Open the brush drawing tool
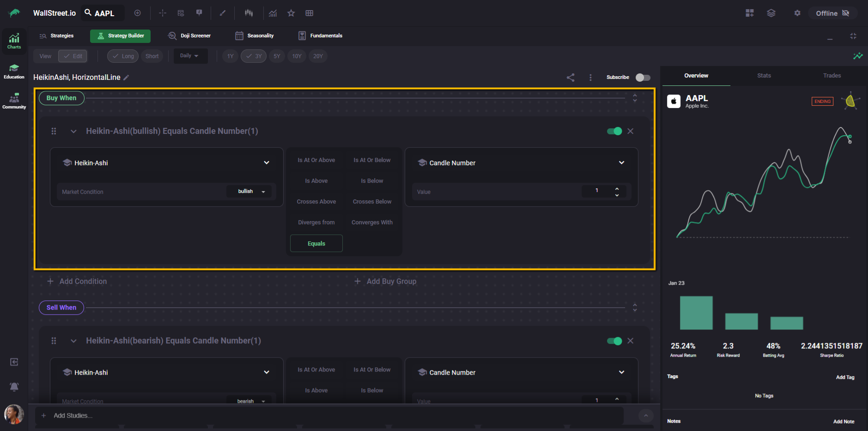Image resolution: width=868 pixels, height=431 pixels. [223, 13]
